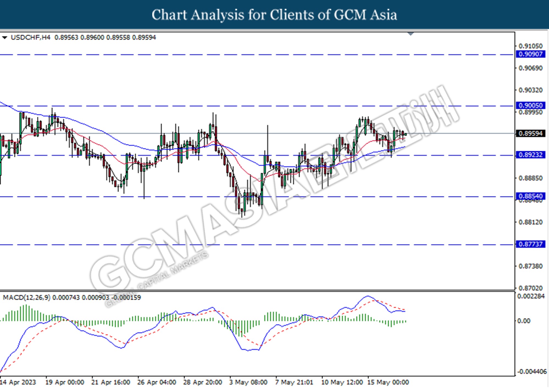549x392 pixels.
Task: Click the 0.87380 price scale value
Action: [531, 266]
